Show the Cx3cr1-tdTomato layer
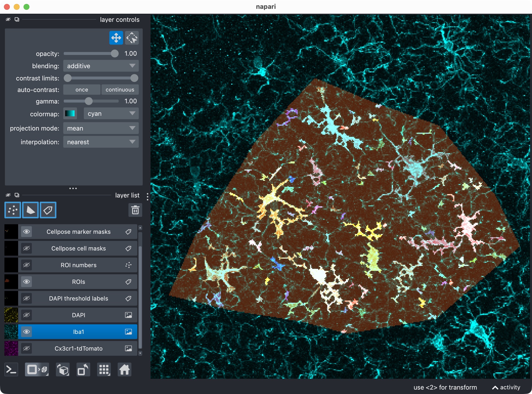 pyautogui.click(x=26, y=349)
